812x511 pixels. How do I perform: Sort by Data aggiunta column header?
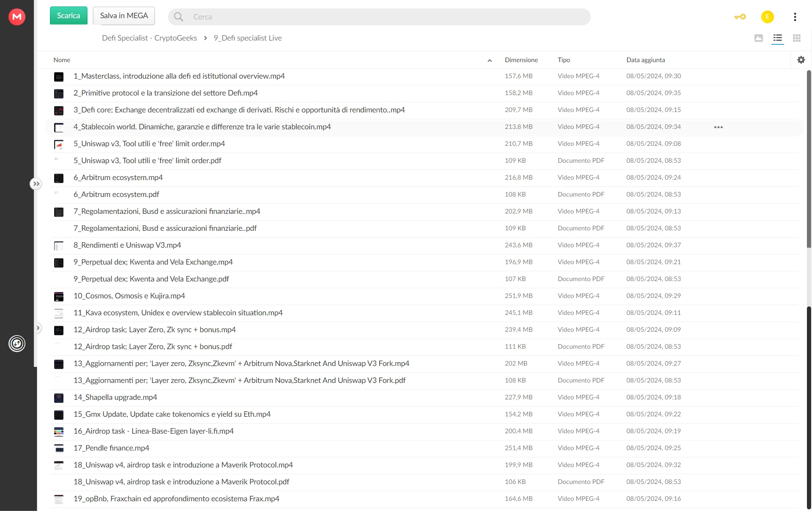pyautogui.click(x=646, y=60)
